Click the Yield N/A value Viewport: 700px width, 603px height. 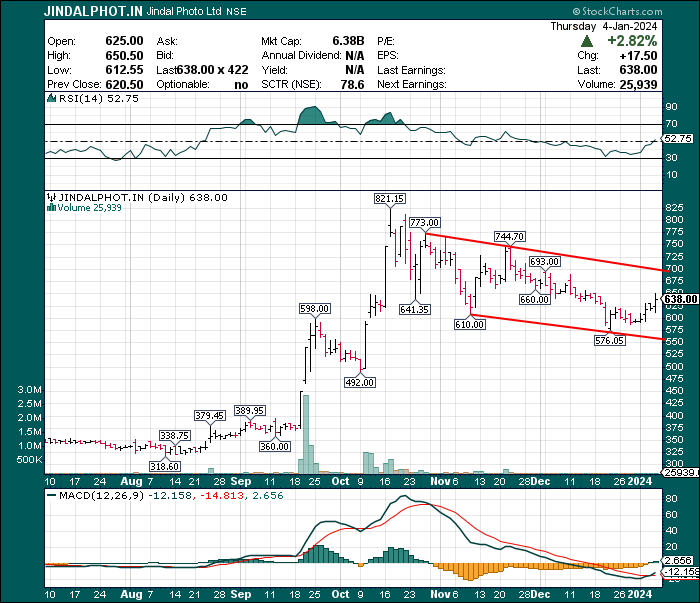coord(355,70)
